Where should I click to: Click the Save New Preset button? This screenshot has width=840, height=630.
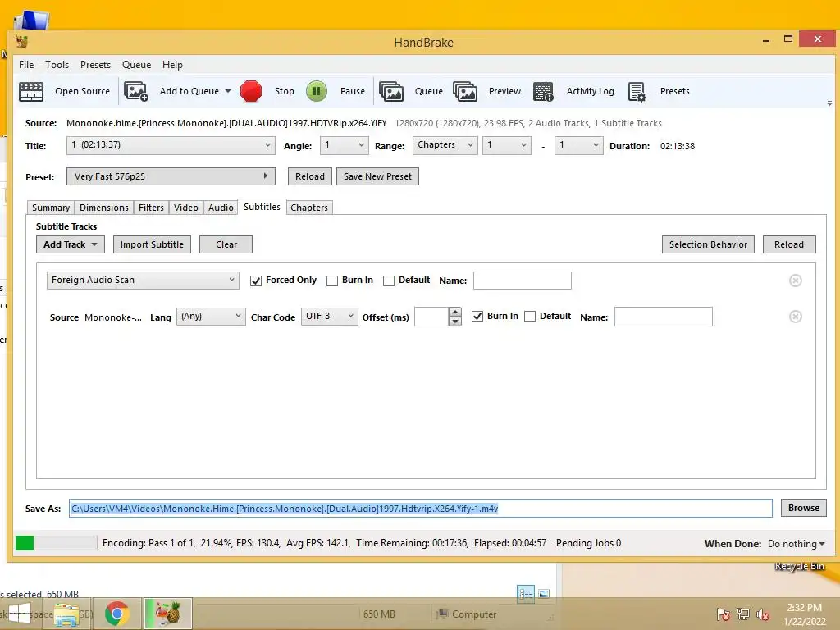(377, 176)
